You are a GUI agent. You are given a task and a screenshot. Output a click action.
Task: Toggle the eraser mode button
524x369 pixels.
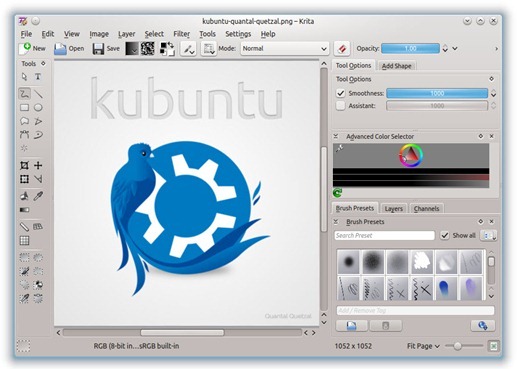click(342, 49)
